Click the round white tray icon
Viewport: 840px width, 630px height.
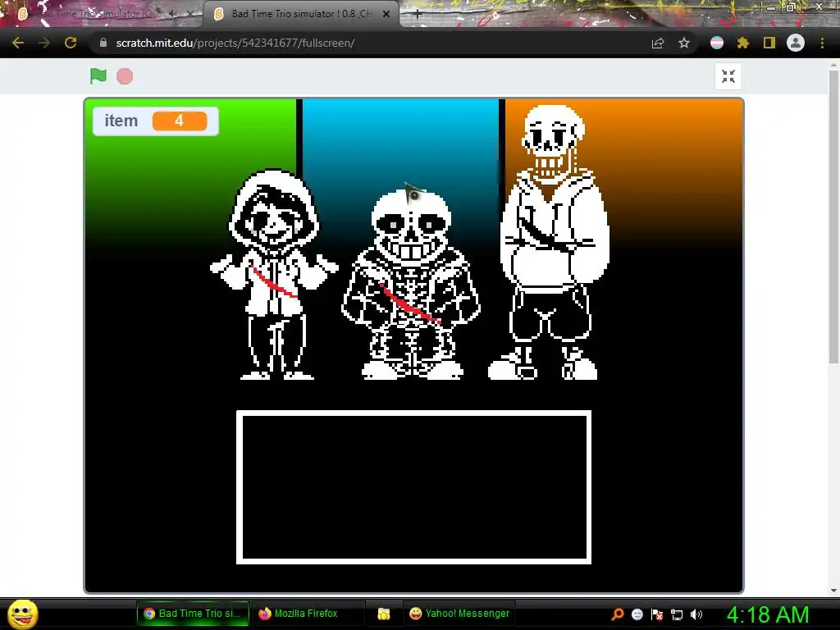click(x=637, y=614)
